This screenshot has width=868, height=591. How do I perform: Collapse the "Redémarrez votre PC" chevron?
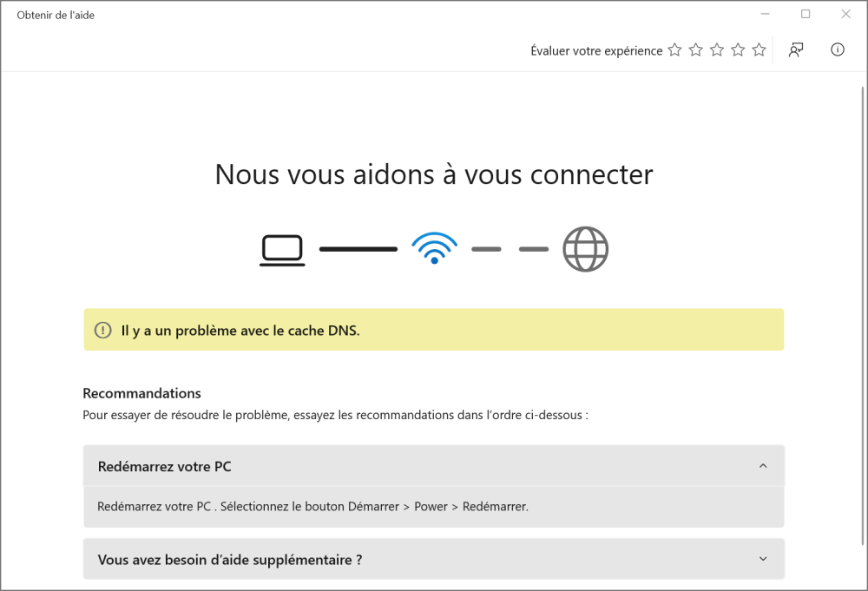coord(763,466)
